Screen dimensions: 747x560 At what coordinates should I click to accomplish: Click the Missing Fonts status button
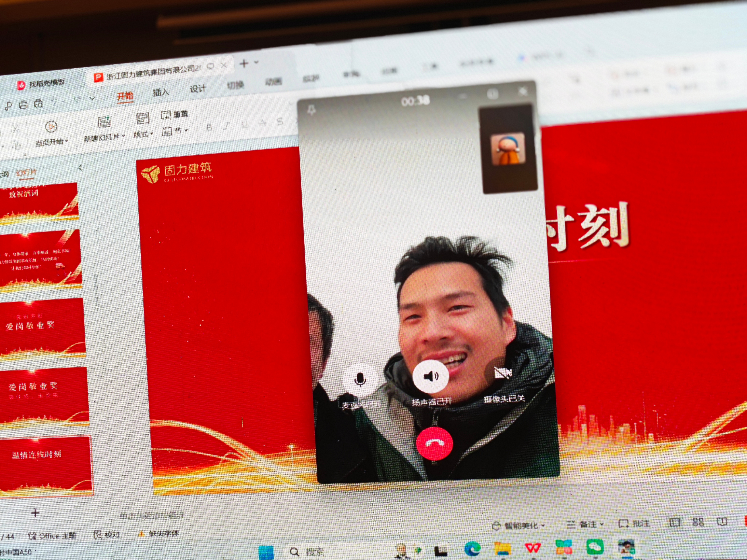[x=159, y=534]
